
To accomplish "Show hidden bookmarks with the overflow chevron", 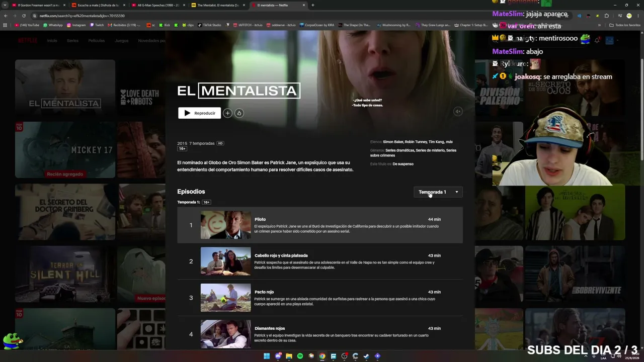I will click(599, 25).
